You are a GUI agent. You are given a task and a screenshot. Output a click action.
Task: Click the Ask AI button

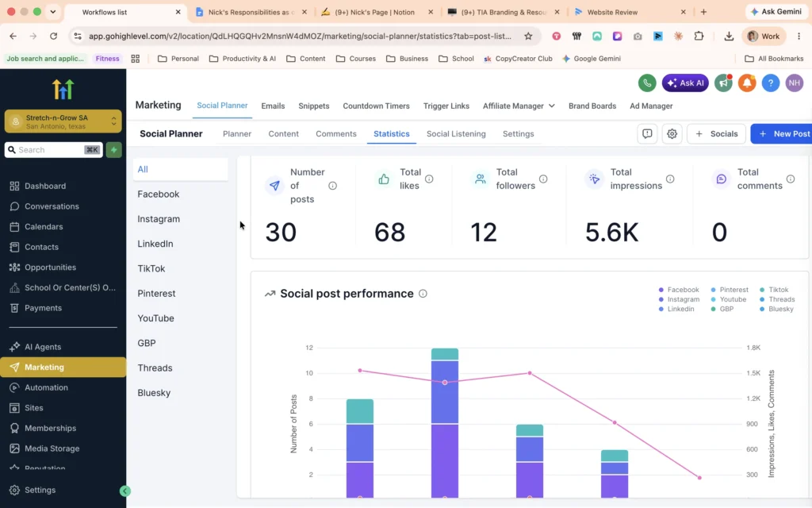point(685,83)
